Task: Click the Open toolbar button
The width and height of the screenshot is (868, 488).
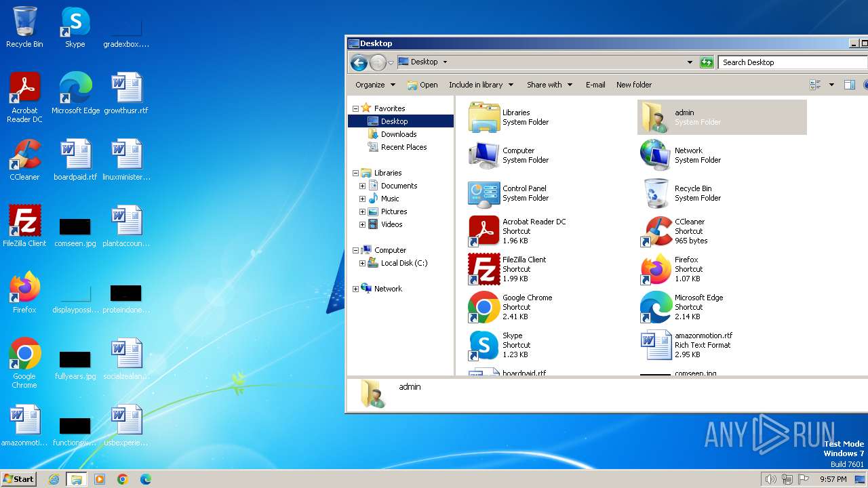Action: [422, 85]
